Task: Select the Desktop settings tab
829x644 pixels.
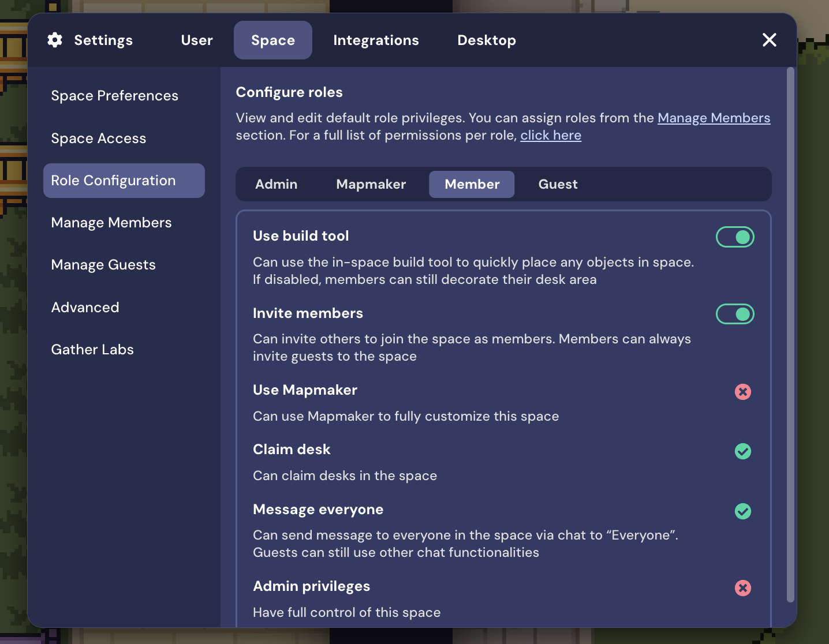Action: point(486,40)
